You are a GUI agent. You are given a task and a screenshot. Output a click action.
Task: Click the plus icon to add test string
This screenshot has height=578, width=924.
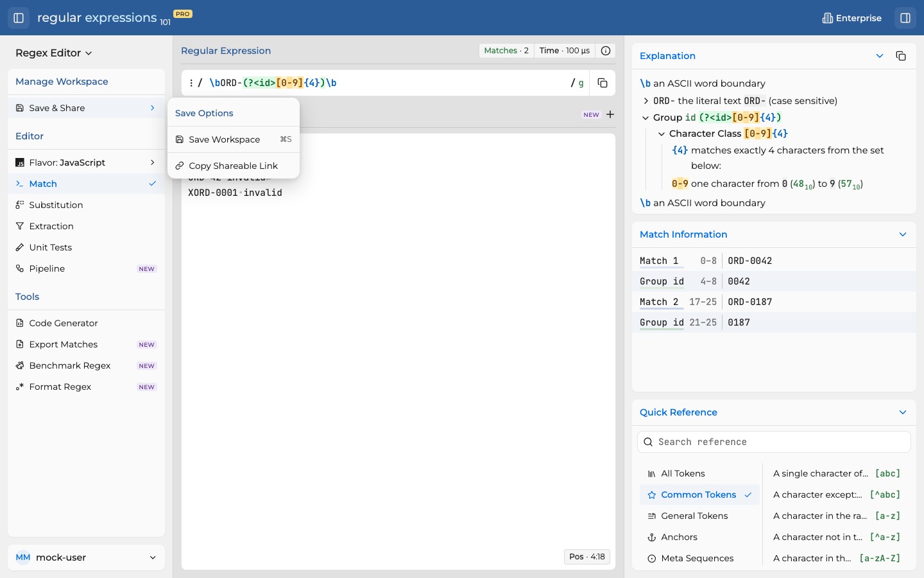[610, 114]
